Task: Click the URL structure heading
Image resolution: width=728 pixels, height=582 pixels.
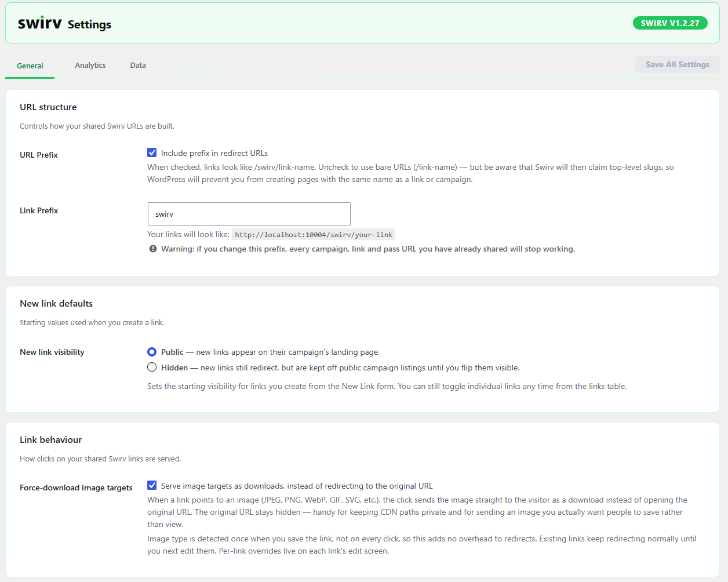Action: 48,107
